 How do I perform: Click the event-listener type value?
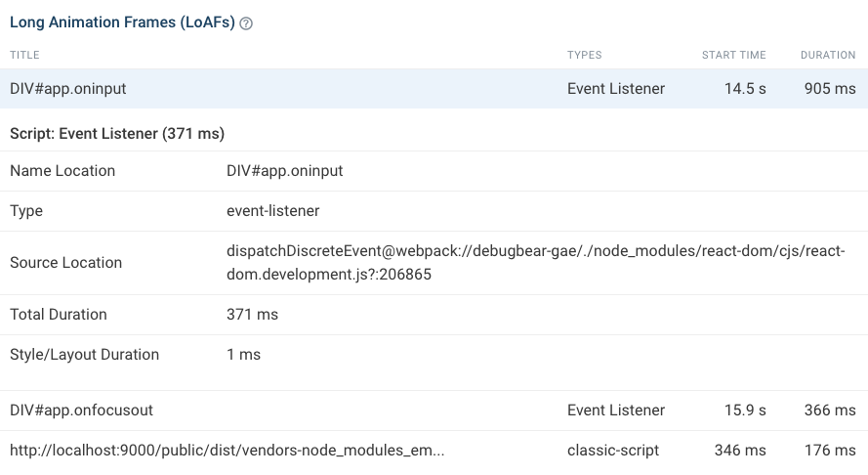272,211
